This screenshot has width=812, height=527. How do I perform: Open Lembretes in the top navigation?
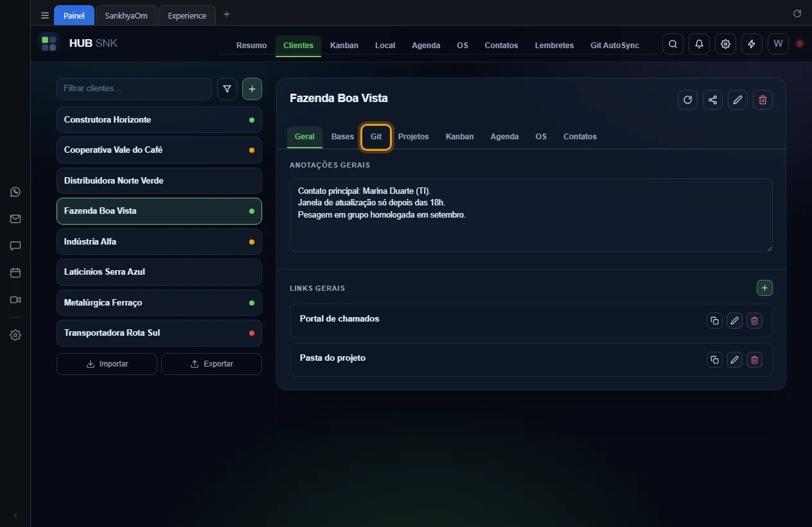pyautogui.click(x=554, y=46)
